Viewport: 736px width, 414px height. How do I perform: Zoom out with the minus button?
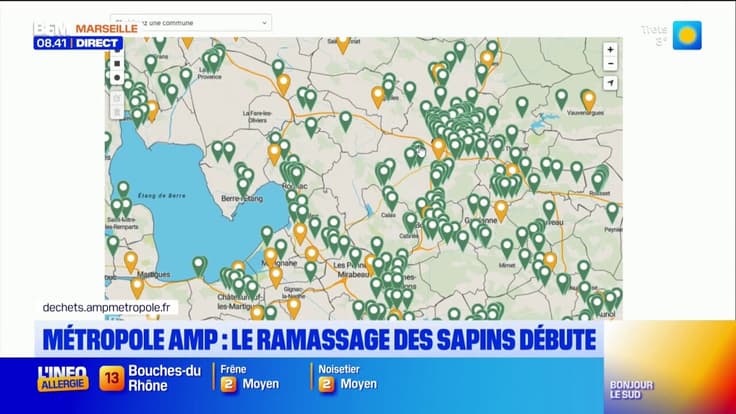[610, 63]
